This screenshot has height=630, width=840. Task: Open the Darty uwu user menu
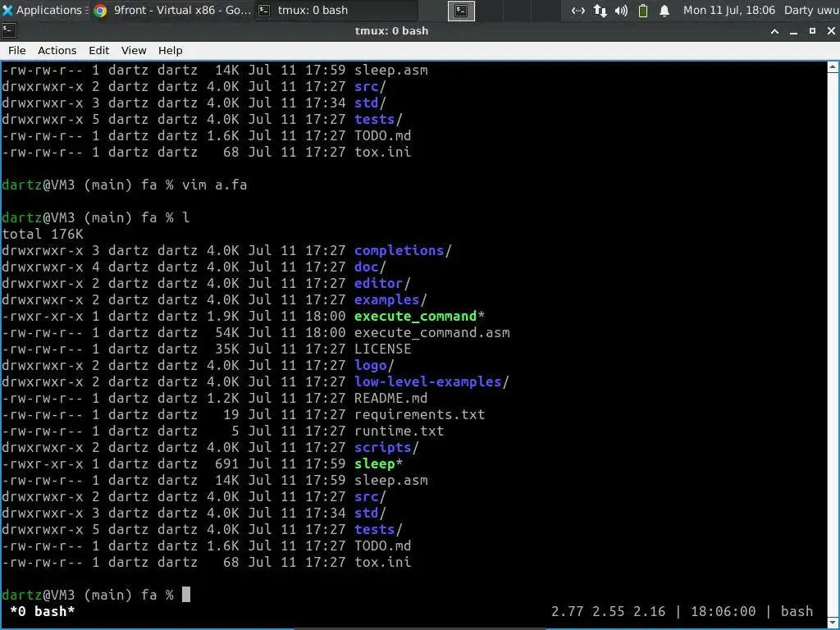[x=811, y=10]
